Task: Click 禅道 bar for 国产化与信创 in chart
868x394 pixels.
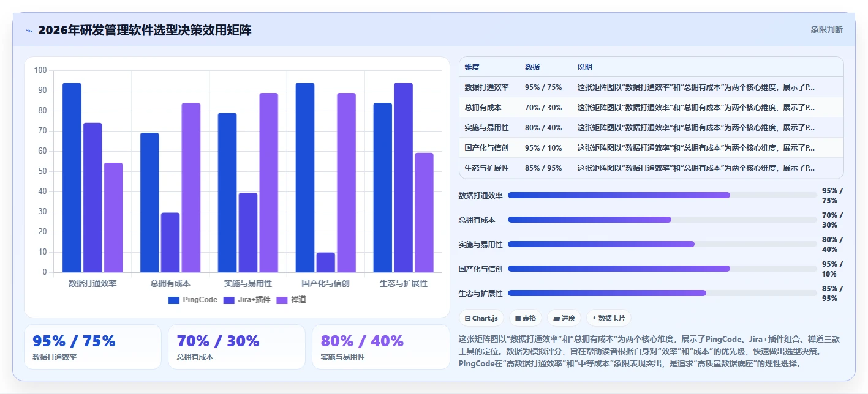Action: tap(346, 183)
